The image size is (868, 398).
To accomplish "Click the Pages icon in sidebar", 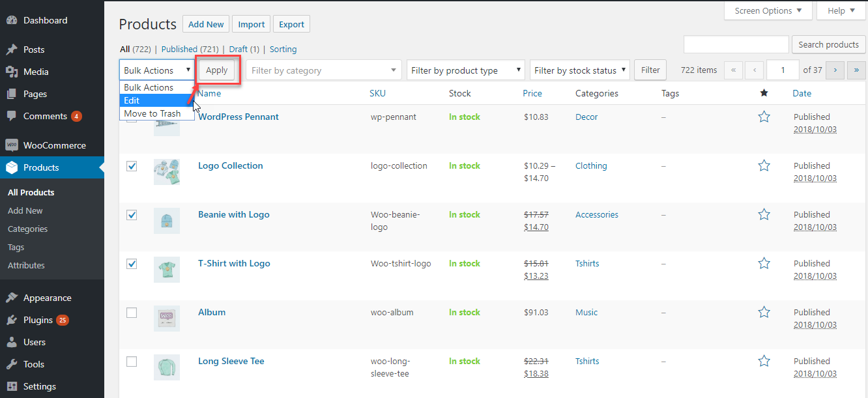I will [x=12, y=94].
